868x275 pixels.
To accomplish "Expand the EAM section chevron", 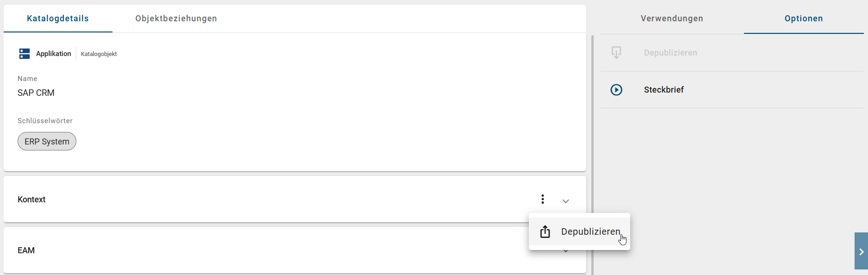I will coord(565,250).
